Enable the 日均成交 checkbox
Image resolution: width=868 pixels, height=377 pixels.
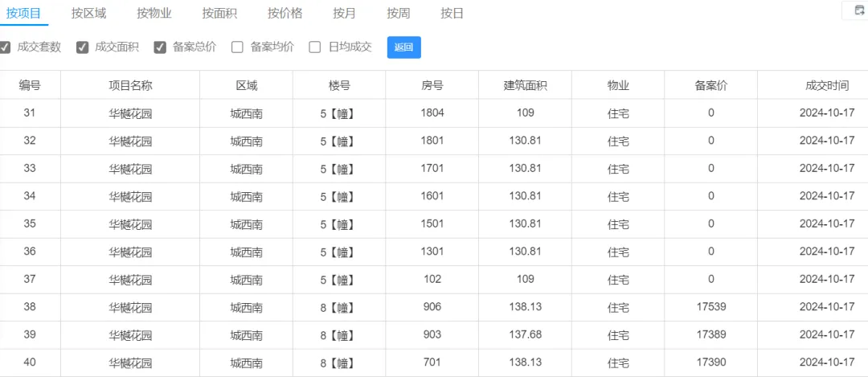315,47
